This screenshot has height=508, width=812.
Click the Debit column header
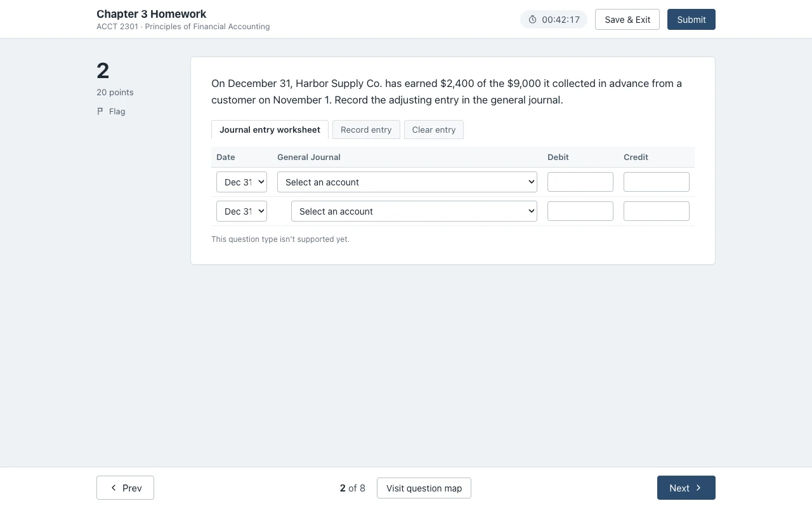pos(558,157)
